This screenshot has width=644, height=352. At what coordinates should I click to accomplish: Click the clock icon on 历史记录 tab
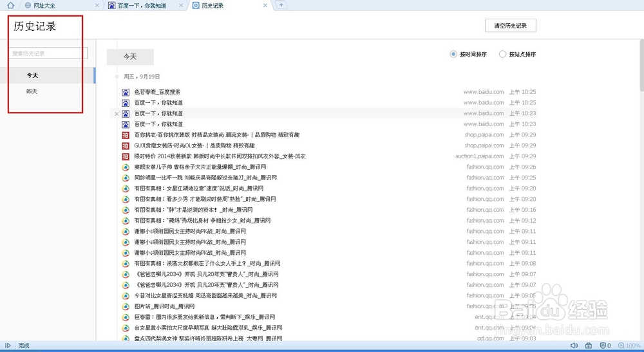196,5
